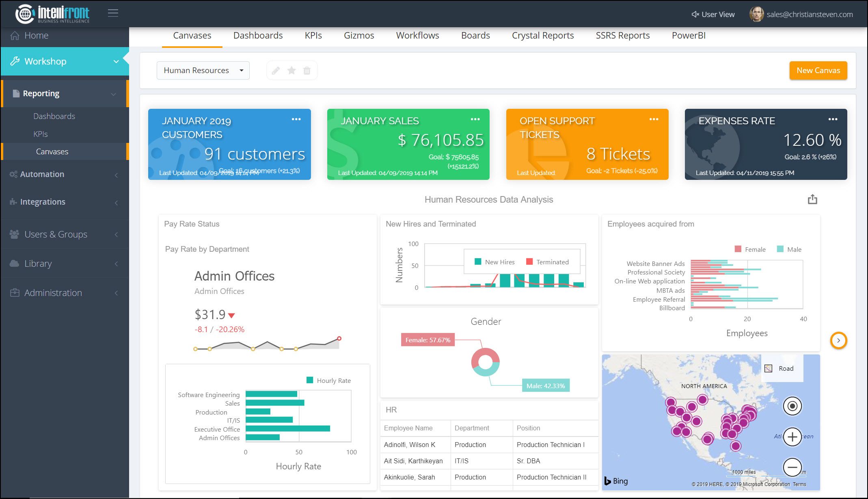This screenshot has width=868, height=499.
Task: Toggle the User View mode
Action: coord(713,15)
